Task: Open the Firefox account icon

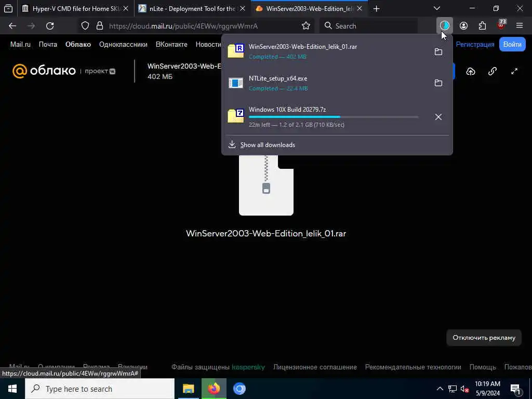Action: (463, 26)
